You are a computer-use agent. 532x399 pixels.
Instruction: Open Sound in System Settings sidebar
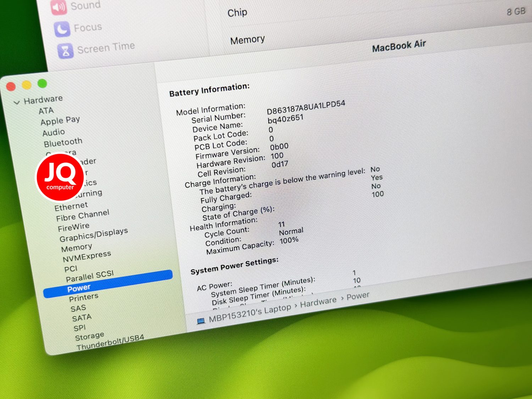tap(85, 5)
